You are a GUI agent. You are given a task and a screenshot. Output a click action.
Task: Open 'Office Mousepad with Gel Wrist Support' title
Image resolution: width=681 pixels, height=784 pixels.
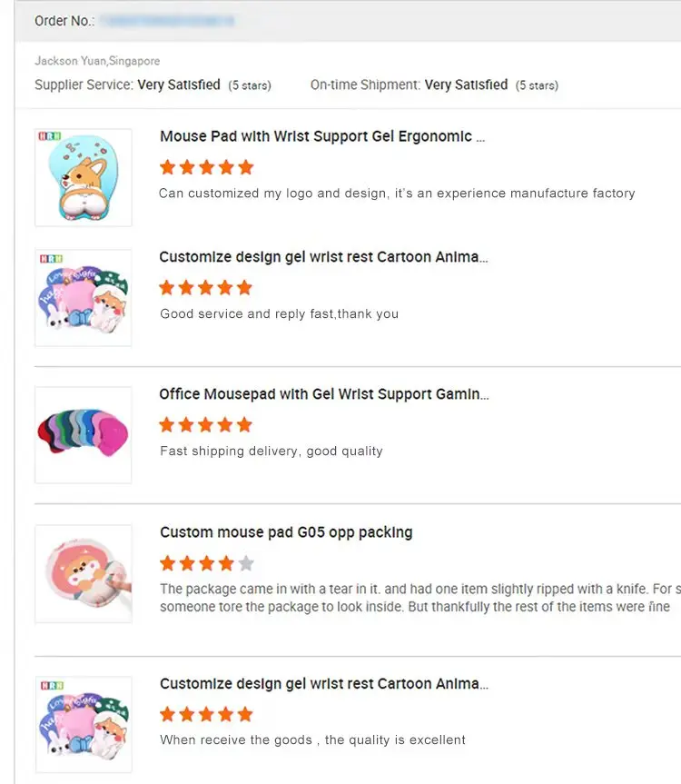[x=323, y=394]
